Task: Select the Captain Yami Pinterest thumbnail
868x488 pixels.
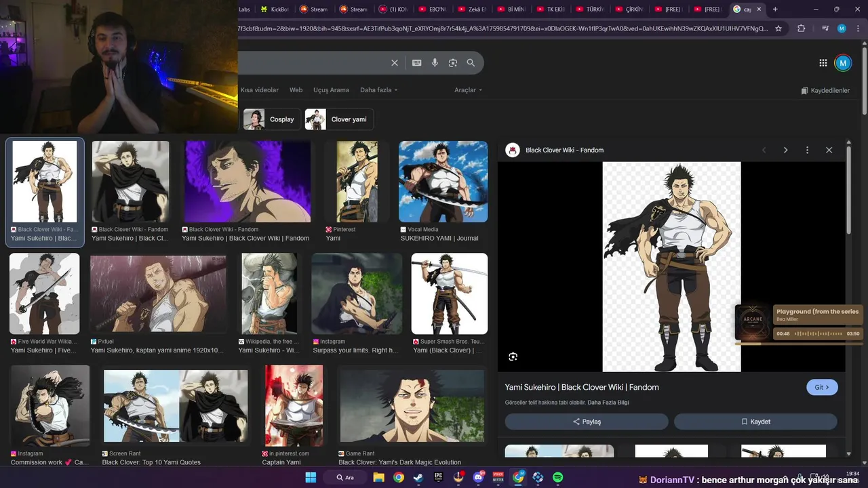Action: pos(294,406)
